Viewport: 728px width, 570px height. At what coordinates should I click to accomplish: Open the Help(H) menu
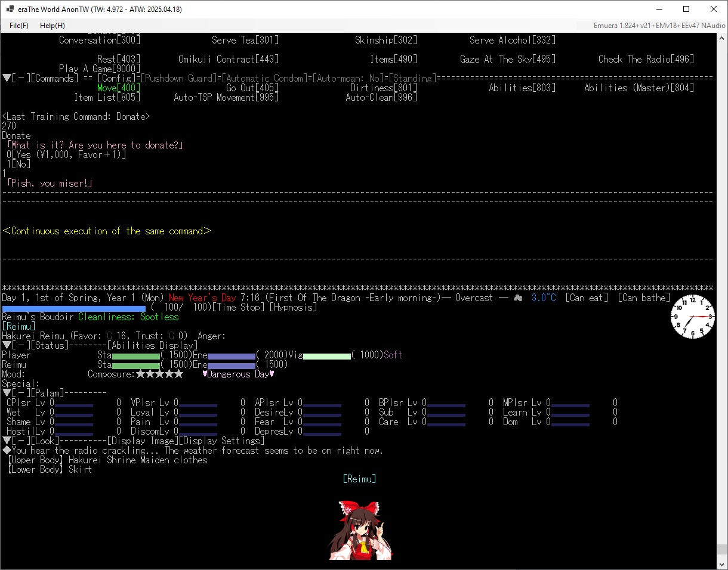(53, 26)
